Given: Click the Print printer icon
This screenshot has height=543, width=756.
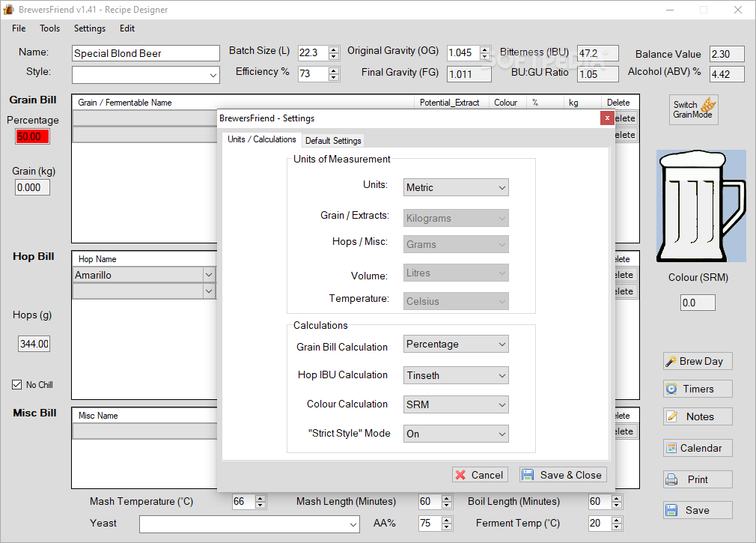Looking at the screenshot, I should [x=671, y=479].
